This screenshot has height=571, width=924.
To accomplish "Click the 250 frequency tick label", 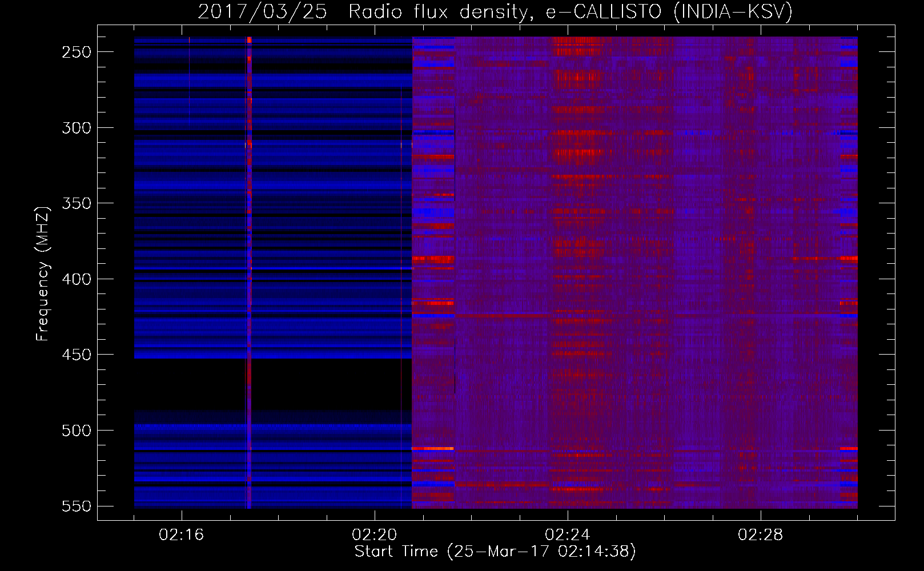I will point(77,52).
